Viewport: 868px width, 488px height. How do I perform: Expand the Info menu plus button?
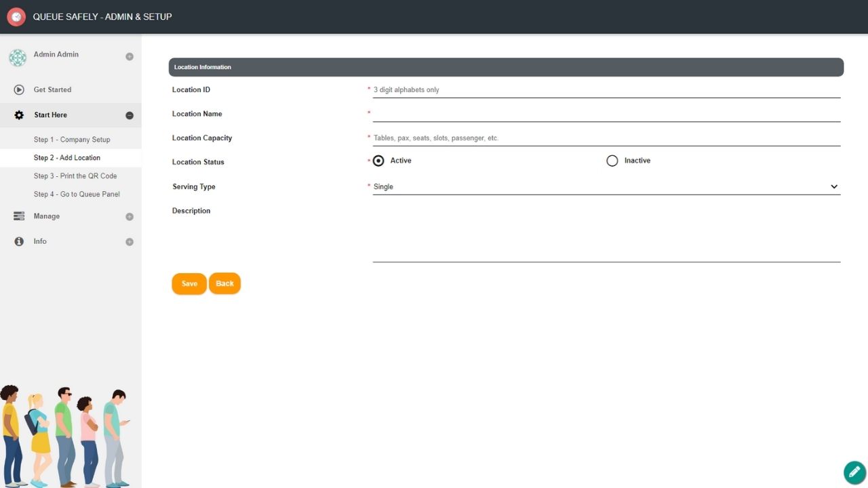click(130, 242)
